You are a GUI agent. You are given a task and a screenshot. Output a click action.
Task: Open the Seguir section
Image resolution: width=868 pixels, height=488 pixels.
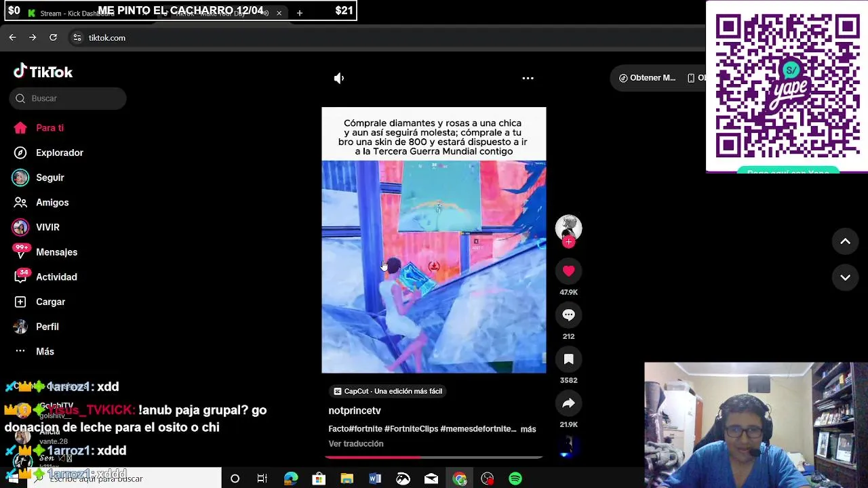click(39, 178)
